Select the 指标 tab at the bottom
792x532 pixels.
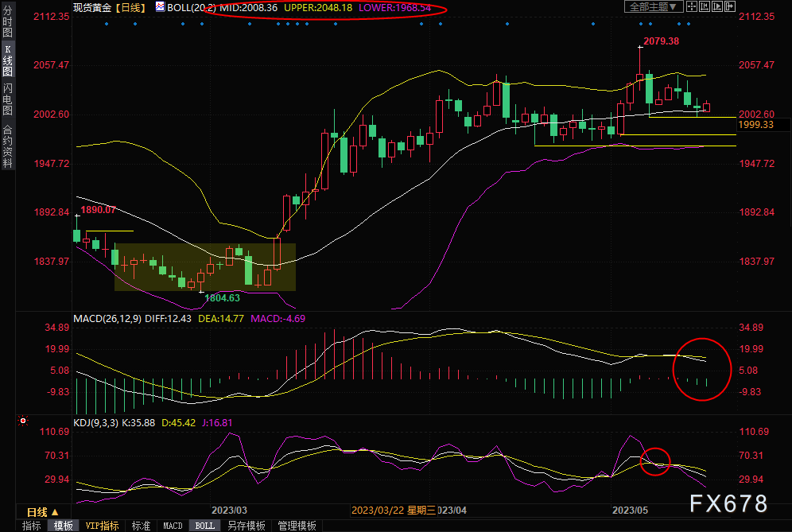[32, 526]
